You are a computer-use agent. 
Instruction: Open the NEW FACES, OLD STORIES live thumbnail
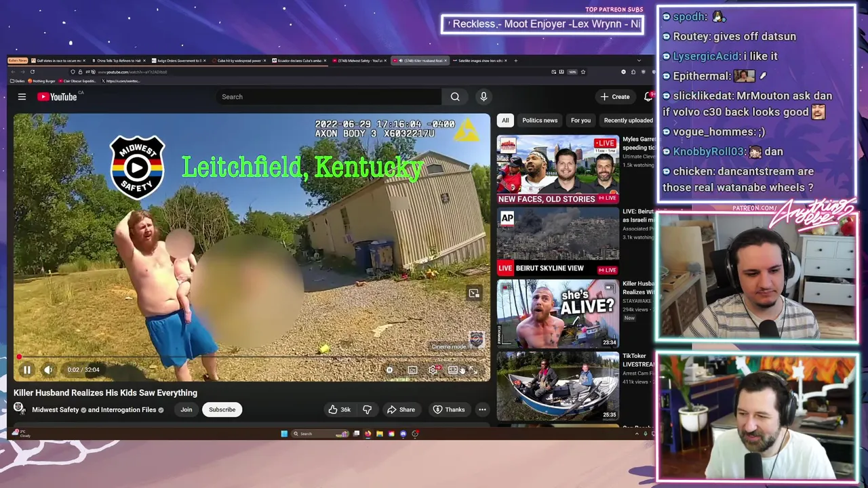point(557,169)
